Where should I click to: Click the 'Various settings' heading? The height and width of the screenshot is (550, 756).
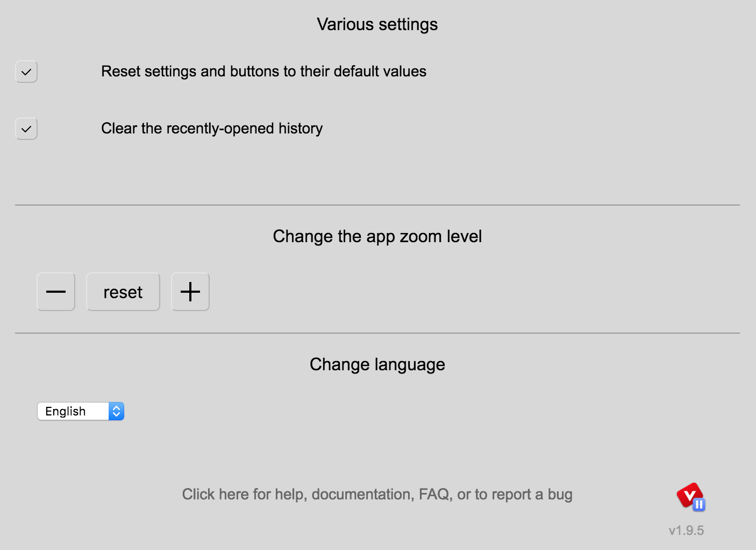point(377,24)
